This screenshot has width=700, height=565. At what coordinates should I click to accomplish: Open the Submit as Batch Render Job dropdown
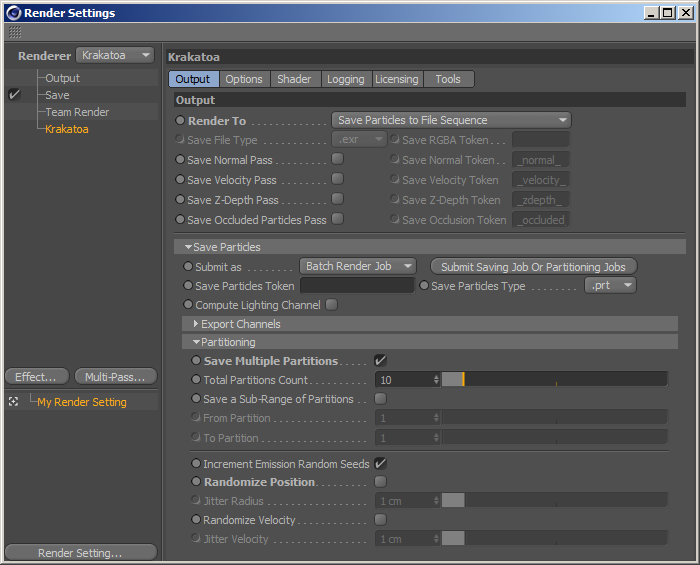[x=358, y=266]
